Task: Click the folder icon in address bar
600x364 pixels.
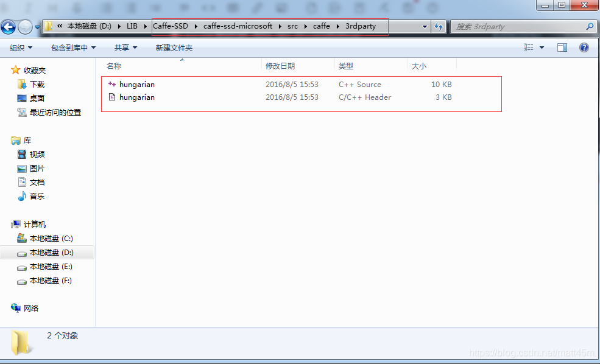Action: (x=48, y=26)
